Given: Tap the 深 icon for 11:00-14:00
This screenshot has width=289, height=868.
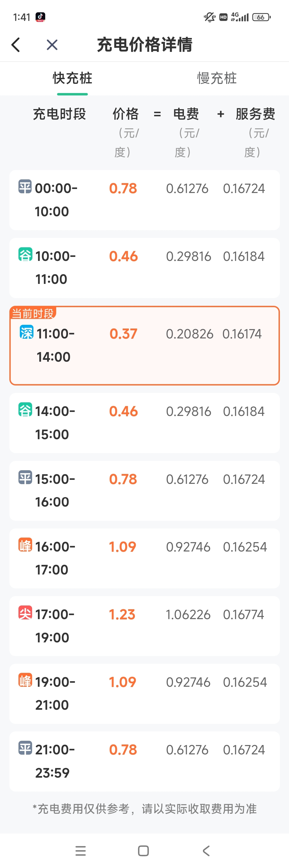Looking at the screenshot, I should 27,332.
